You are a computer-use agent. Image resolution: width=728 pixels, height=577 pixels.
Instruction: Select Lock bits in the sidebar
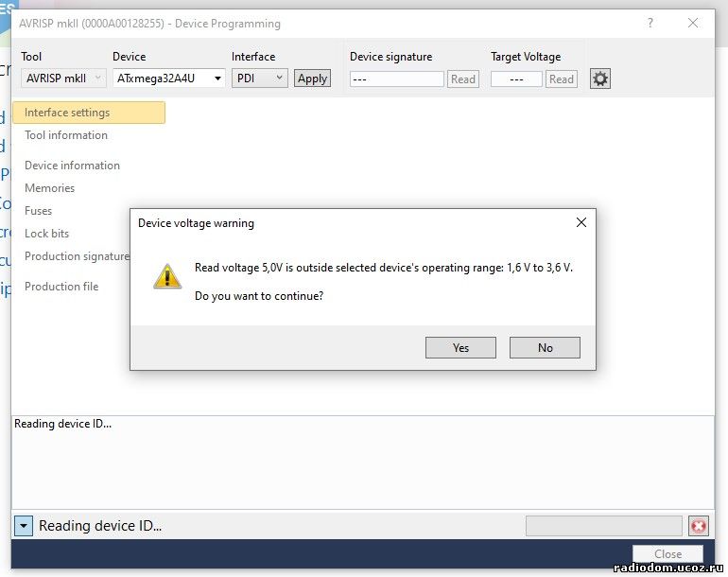pos(46,234)
